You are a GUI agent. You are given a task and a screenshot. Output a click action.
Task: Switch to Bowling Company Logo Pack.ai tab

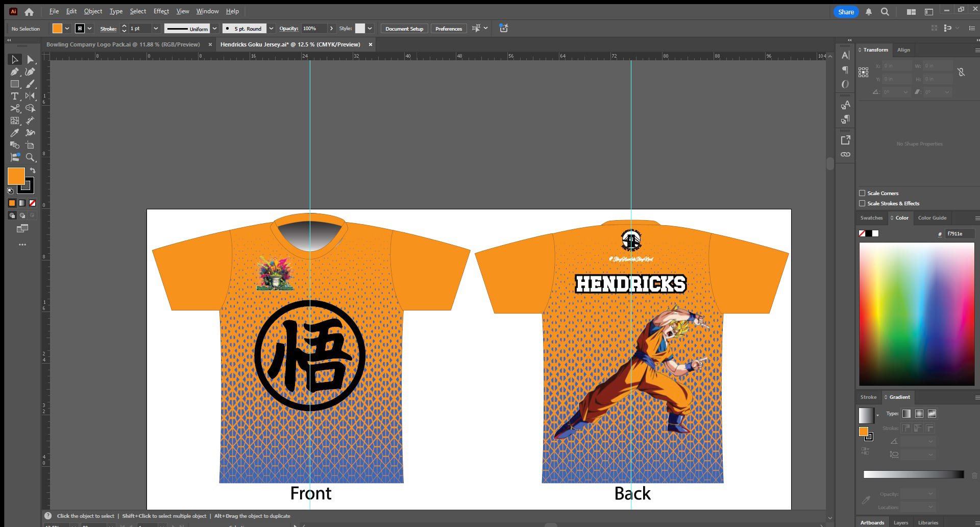pos(123,44)
